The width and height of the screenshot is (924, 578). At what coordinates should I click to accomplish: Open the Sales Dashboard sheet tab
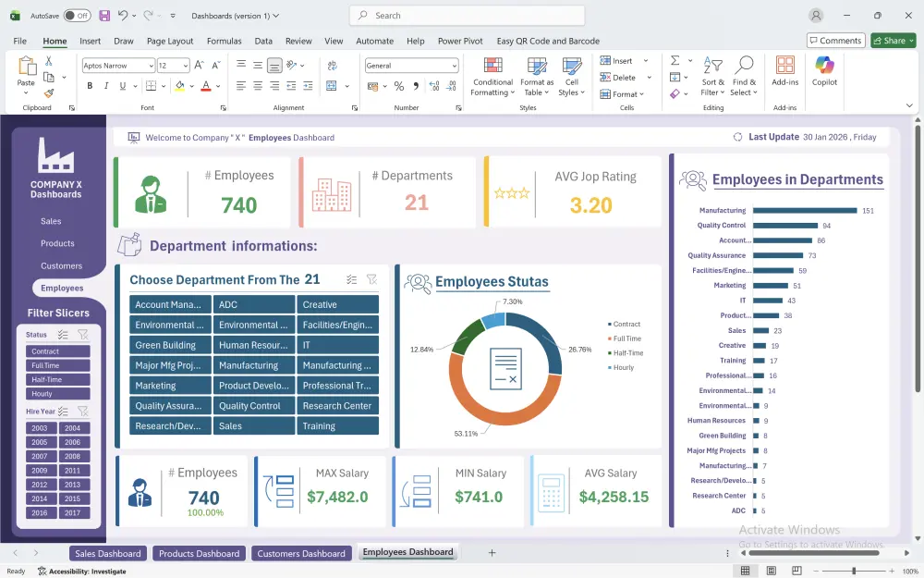[x=107, y=553]
